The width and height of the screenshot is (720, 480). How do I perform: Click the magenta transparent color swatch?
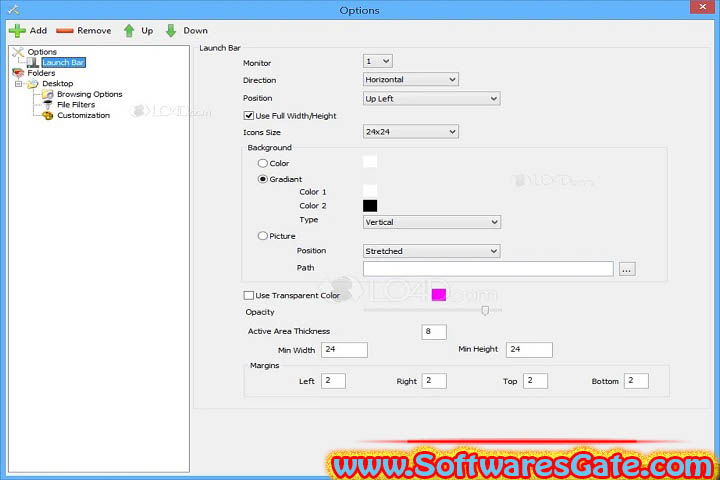[439, 295]
